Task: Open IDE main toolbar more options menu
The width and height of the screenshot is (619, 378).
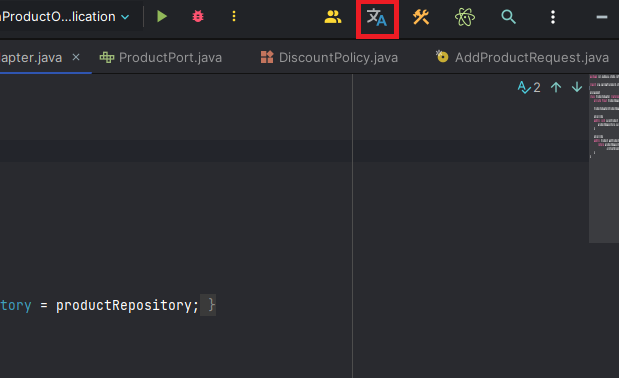Action: point(553,17)
